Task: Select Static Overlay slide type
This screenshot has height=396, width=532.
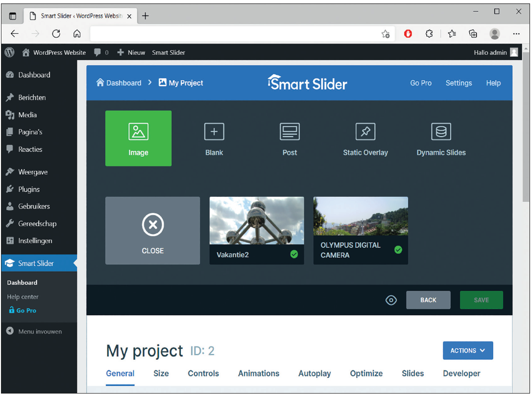Action: coord(365,139)
